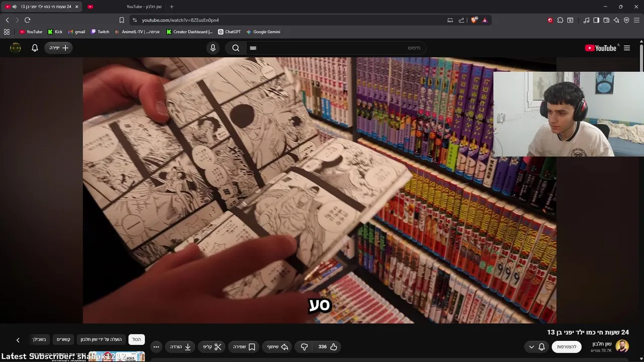644x362 pixels.
Task: Click the יצירה create button
Action: (x=59, y=48)
